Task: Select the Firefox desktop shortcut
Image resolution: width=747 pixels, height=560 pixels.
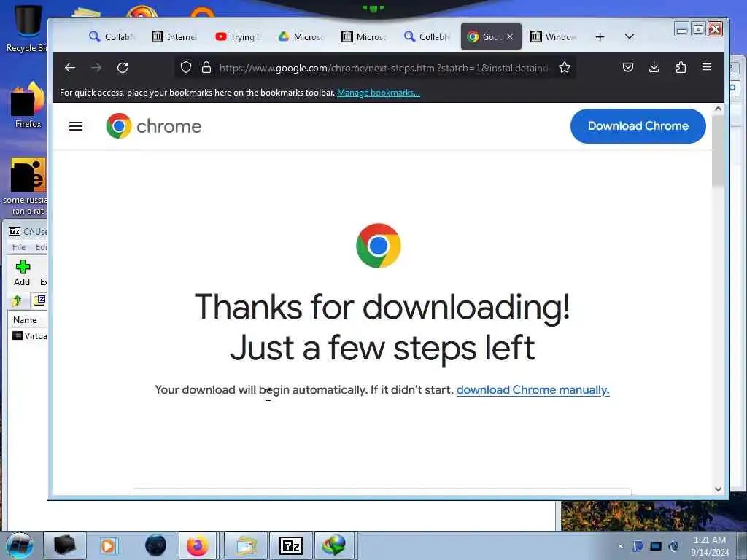Action: click(28, 105)
